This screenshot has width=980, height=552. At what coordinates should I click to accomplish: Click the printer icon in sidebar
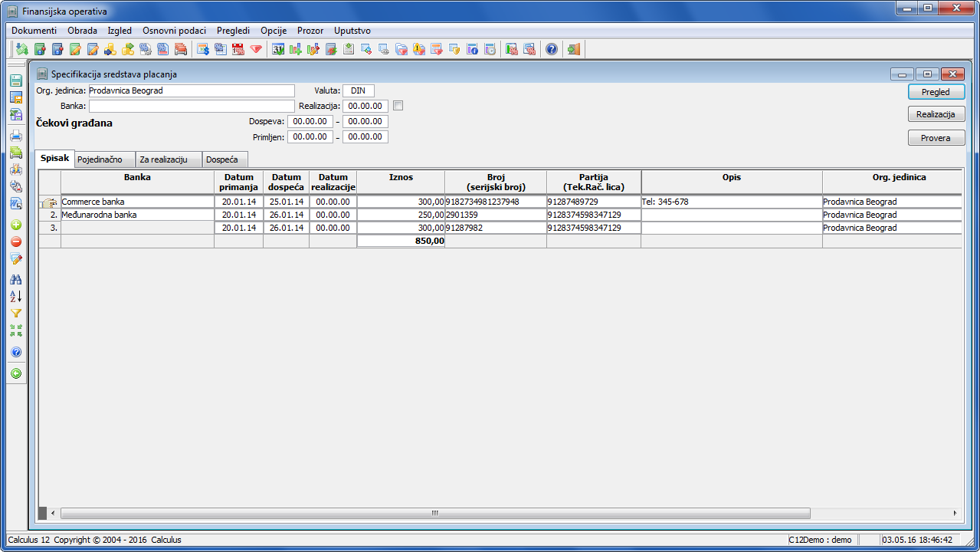16,136
